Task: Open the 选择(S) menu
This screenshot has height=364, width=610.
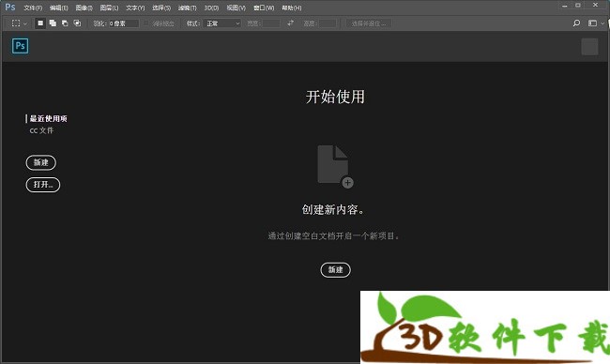Action: (161, 8)
